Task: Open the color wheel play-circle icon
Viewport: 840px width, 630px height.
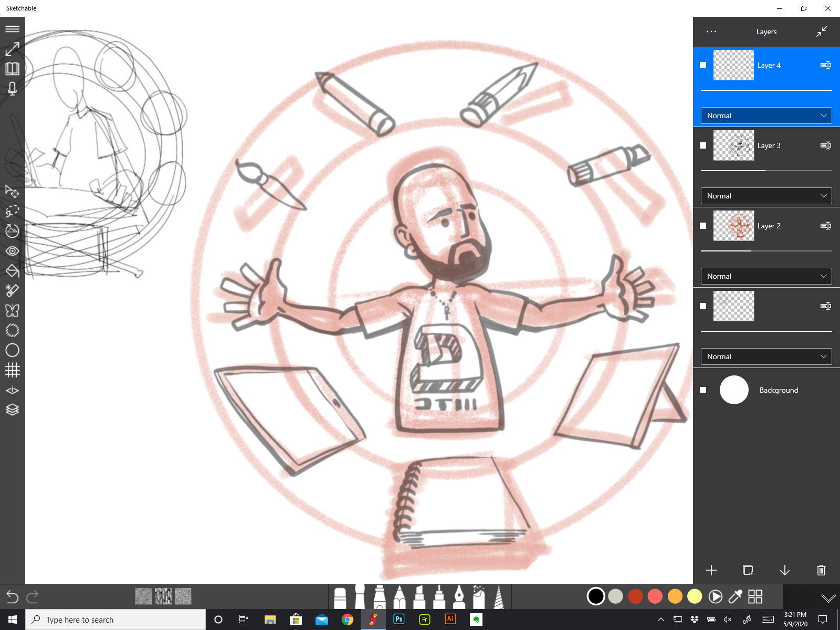Action: pyautogui.click(x=715, y=596)
